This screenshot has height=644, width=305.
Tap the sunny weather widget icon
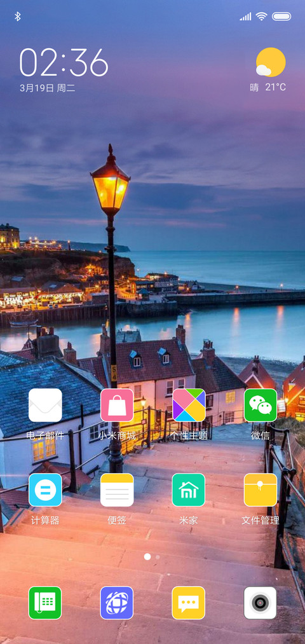coord(271,62)
